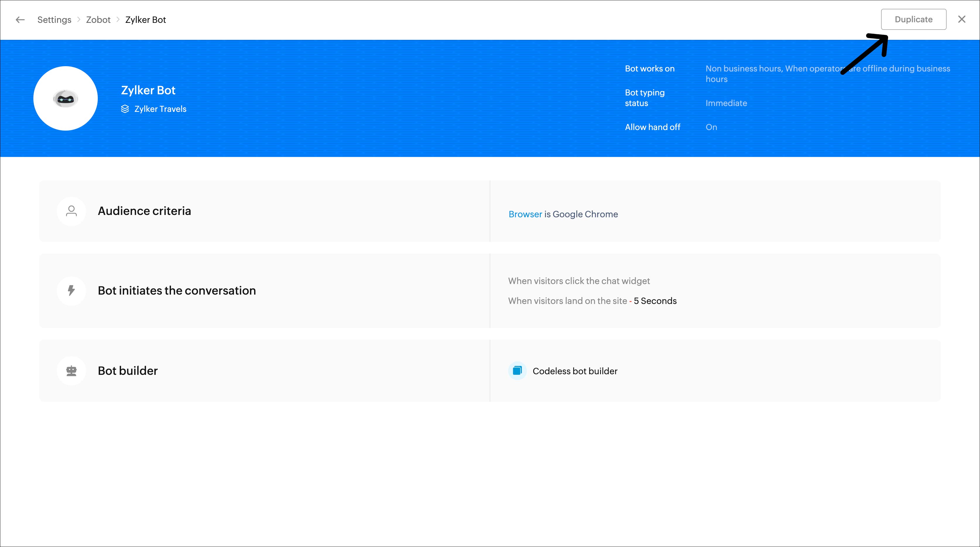Viewport: 980px width, 547px height.
Task: Click the Codeless bot builder icon
Action: click(x=517, y=371)
